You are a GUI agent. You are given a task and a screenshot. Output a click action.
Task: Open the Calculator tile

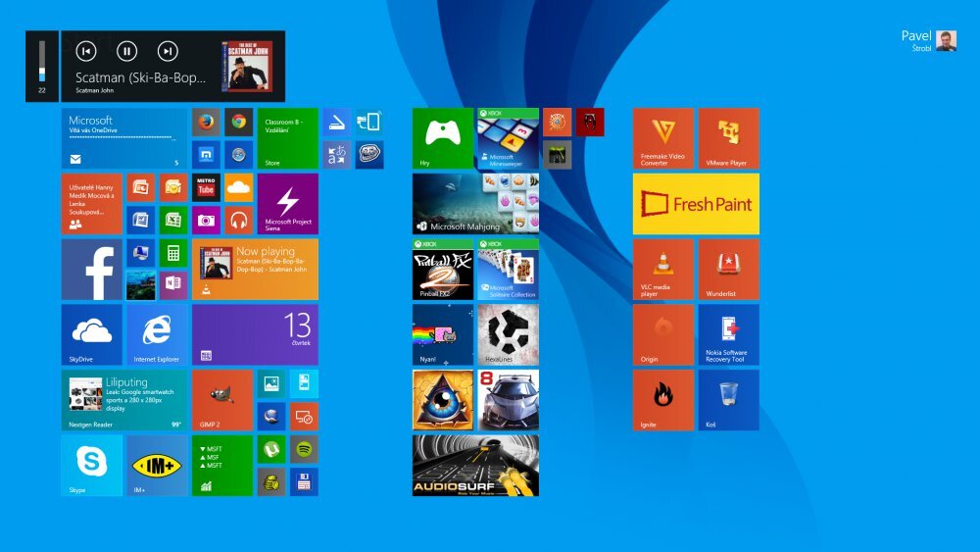coord(173,253)
